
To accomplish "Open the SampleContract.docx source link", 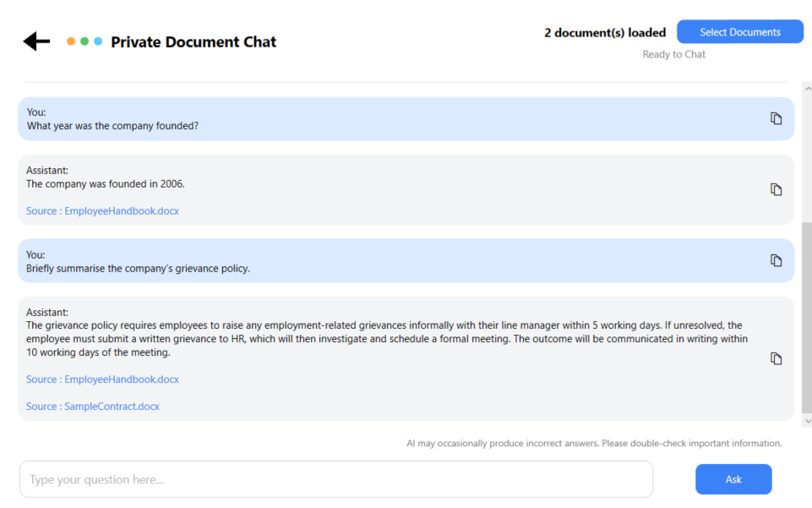I will [x=93, y=406].
